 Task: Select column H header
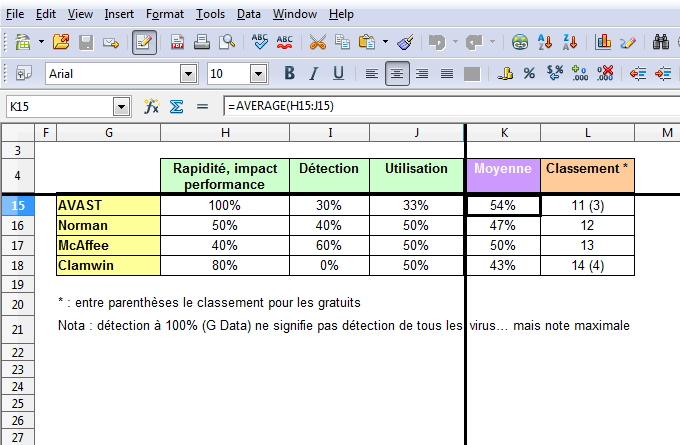pyautogui.click(x=225, y=133)
